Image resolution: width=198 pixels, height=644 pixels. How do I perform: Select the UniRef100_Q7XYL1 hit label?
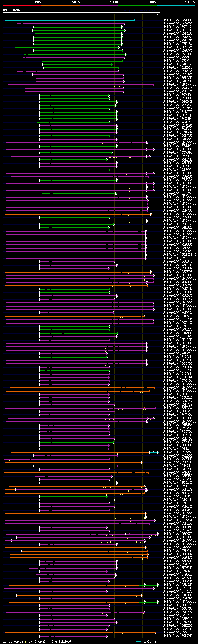(x=178, y=61)
